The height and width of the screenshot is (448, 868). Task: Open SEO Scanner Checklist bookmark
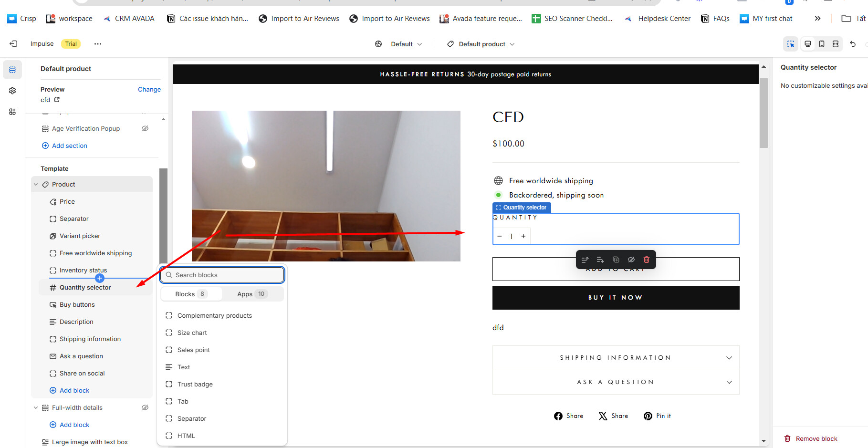pyautogui.click(x=572, y=19)
